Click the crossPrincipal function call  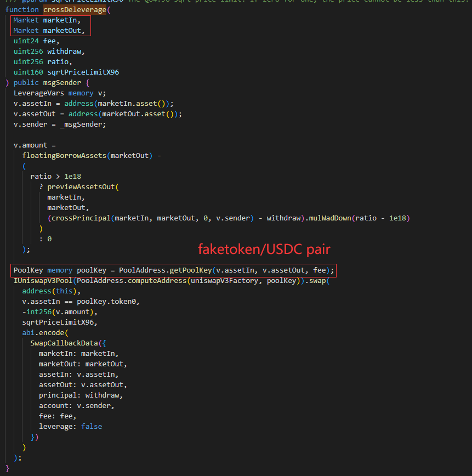point(78,218)
